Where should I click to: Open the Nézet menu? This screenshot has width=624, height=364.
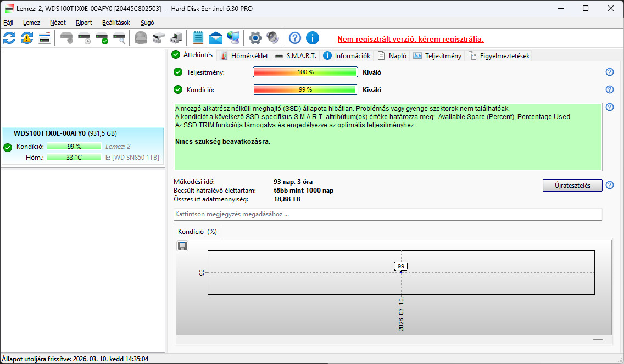pyautogui.click(x=58, y=23)
